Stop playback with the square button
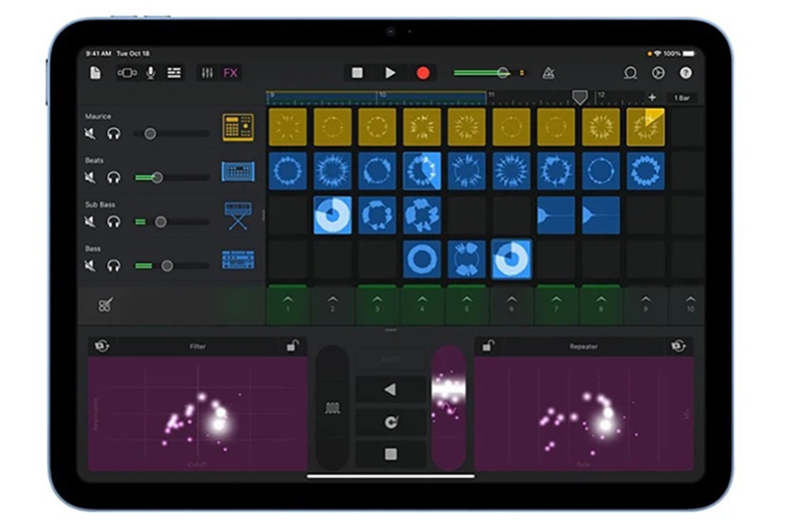The height and width of the screenshot is (532, 799). pos(358,73)
